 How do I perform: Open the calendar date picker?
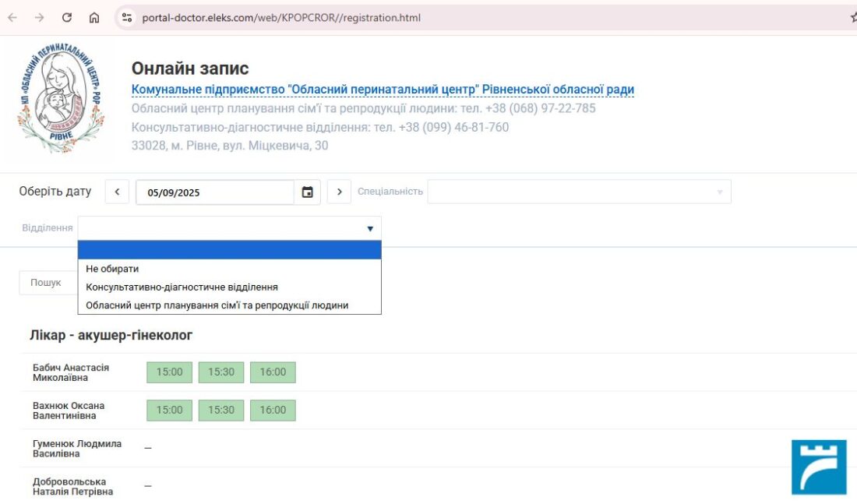click(307, 192)
